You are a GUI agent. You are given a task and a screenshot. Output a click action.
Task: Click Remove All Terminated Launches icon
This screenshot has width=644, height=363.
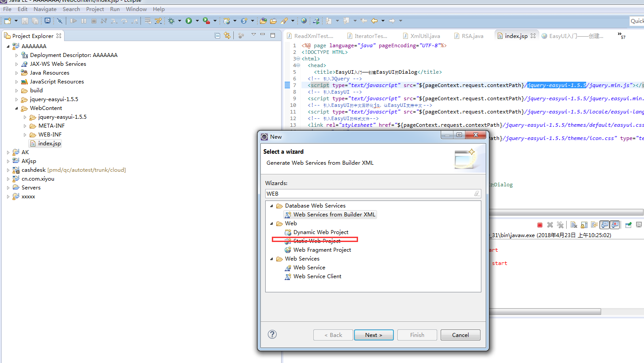(x=560, y=225)
